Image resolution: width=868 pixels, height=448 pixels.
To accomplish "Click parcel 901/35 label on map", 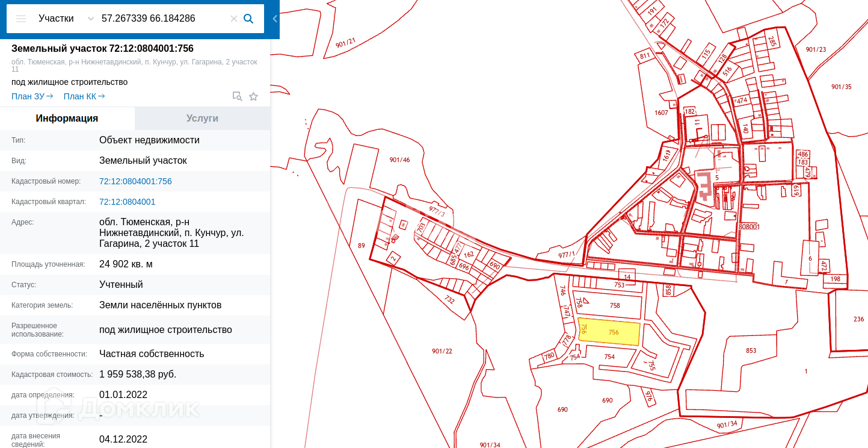I will click(x=842, y=87).
